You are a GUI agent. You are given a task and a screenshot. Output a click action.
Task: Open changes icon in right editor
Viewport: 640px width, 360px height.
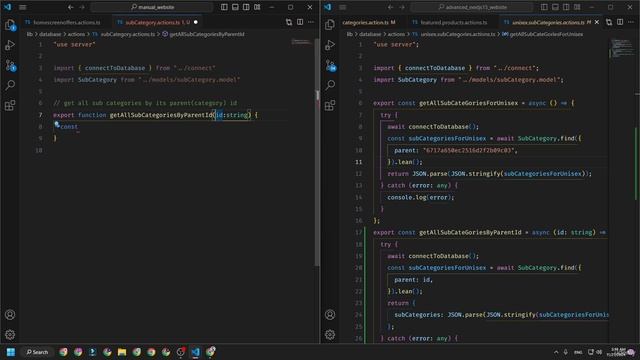click(609, 22)
